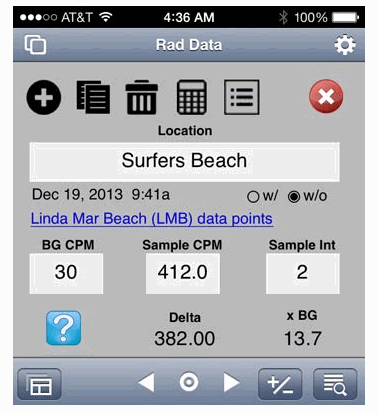Image resolution: width=378 pixels, height=413 pixels.
Task: Click the overlapping windows icon in header
Action: (35, 45)
